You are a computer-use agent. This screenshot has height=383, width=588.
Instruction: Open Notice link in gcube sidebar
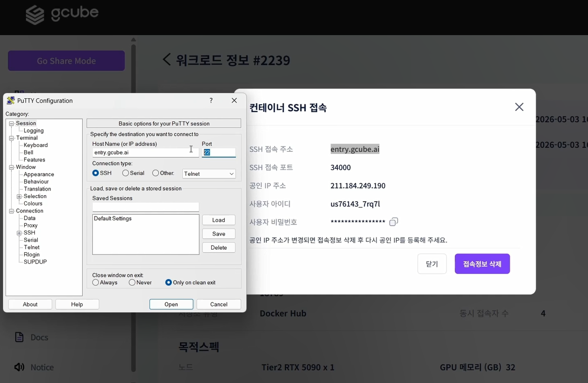(x=42, y=367)
